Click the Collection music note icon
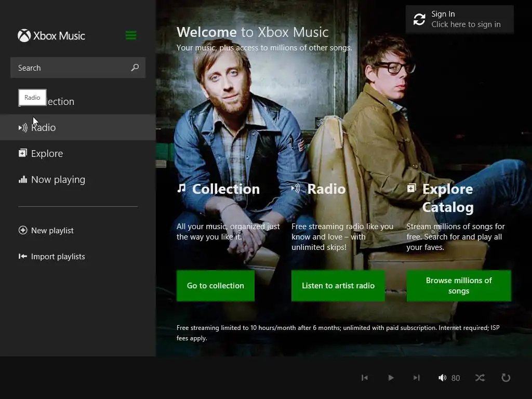Screen dimensions: 532x399 181,188
